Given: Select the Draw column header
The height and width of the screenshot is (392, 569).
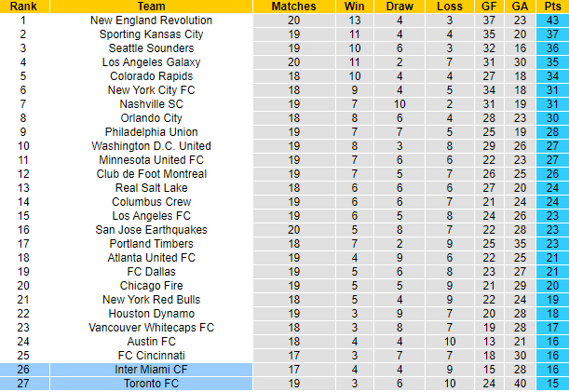Looking at the screenshot, I should pos(400,7).
